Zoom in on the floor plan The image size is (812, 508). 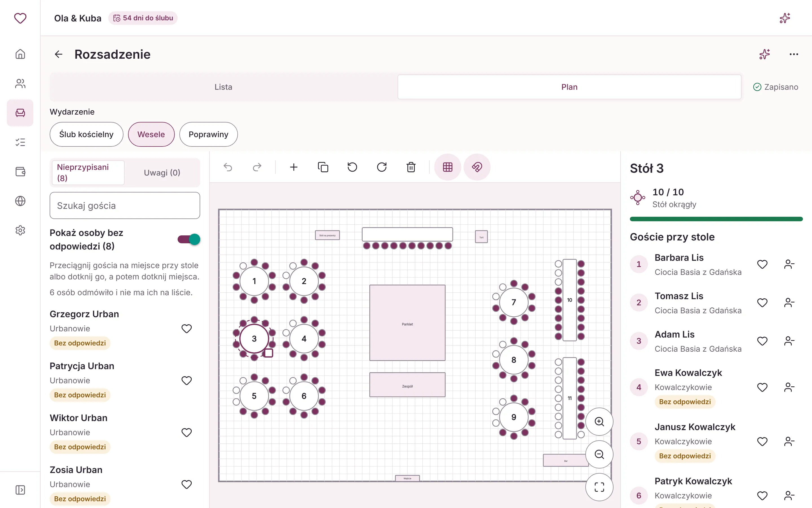click(599, 422)
